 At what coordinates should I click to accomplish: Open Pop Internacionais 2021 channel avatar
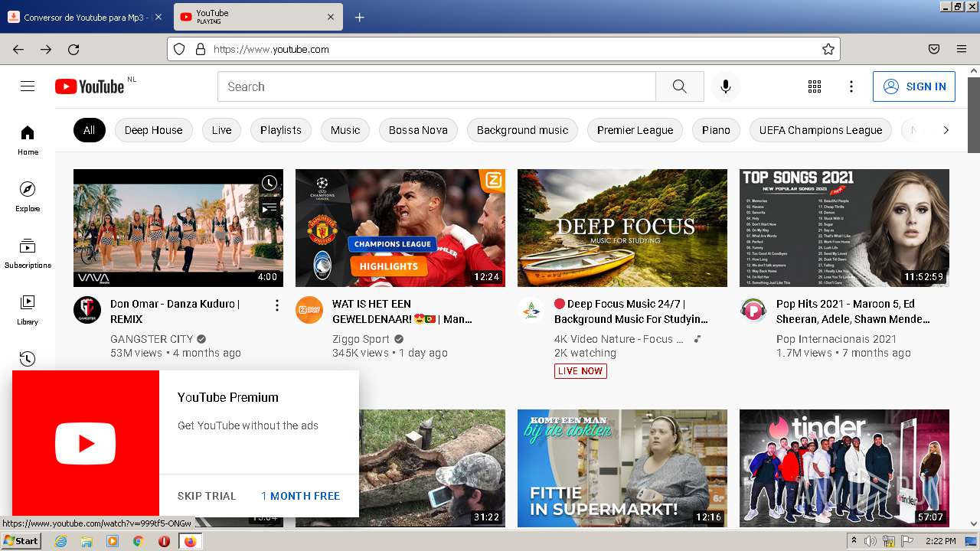753,310
